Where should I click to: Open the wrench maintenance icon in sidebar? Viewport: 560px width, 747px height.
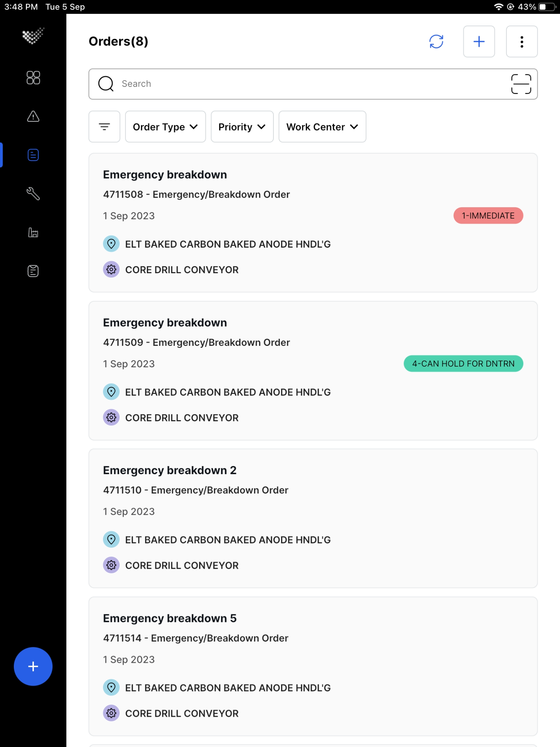click(33, 194)
